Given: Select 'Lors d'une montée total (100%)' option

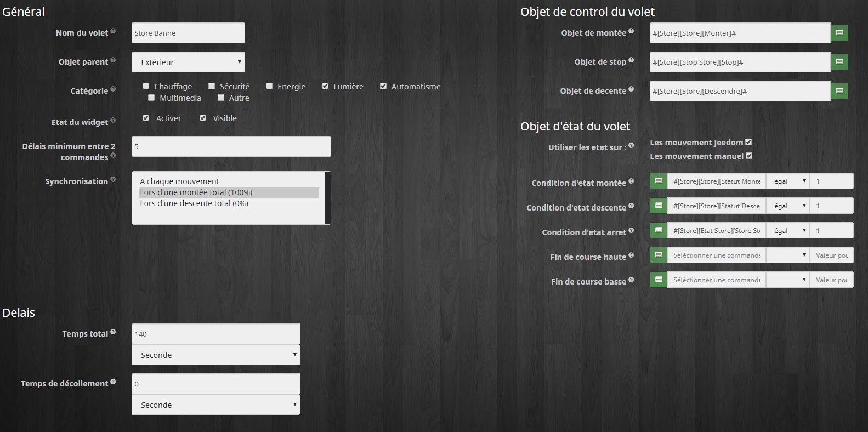Looking at the screenshot, I should click(229, 192).
